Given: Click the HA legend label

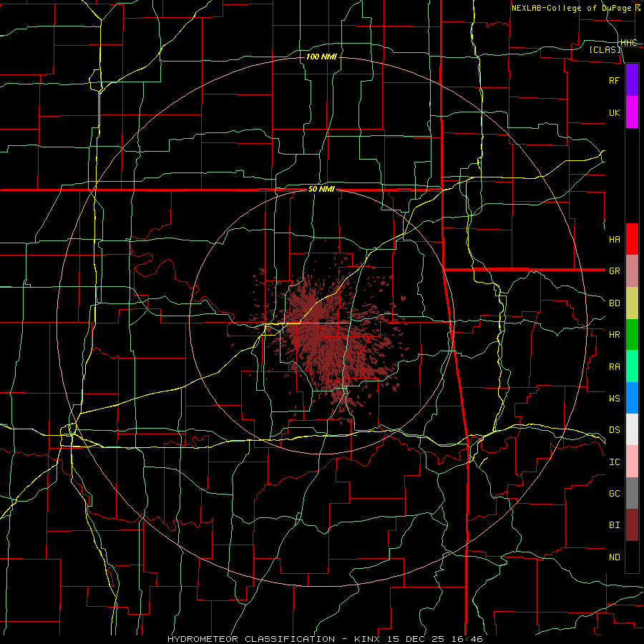Looking at the screenshot, I should tap(615, 240).
